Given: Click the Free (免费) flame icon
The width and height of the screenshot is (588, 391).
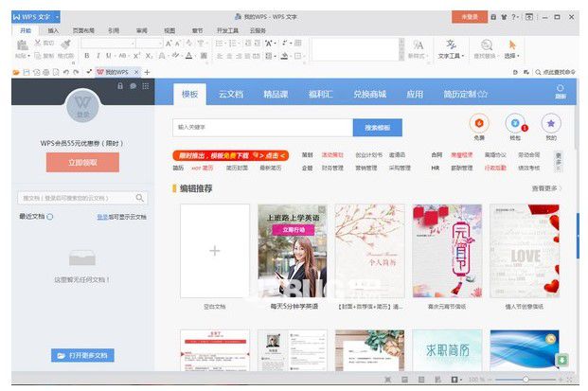Looking at the screenshot, I should click(x=479, y=123).
